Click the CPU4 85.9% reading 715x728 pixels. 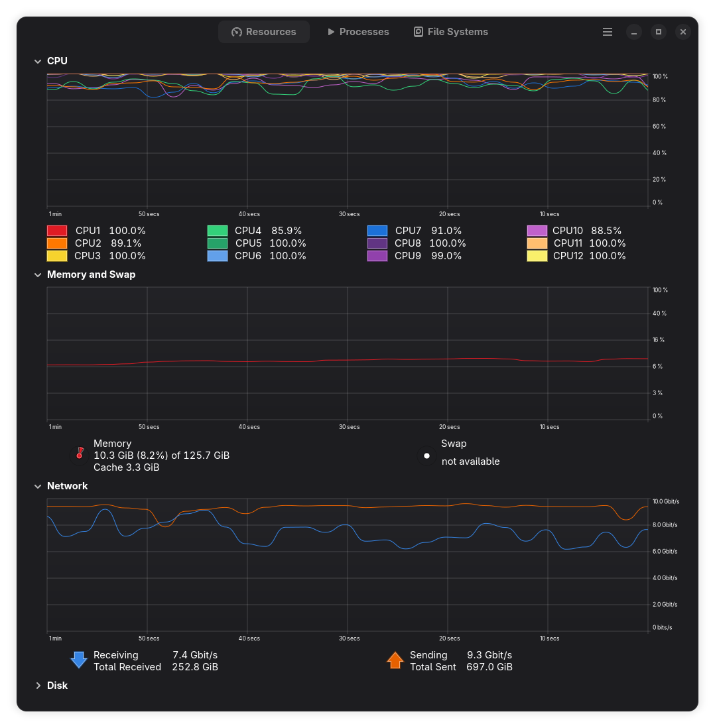point(287,231)
